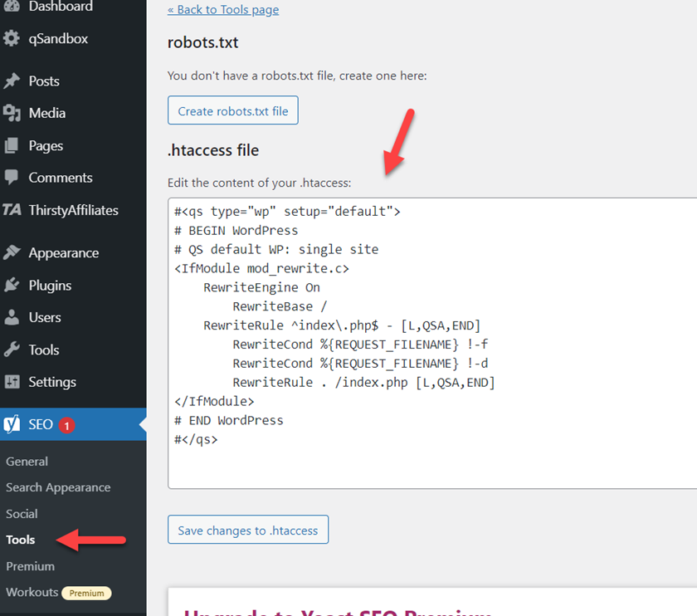Image resolution: width=697 pixels, height=616 pixels.
Task: Click inside the .htaccess editor textarea
Action: pos(432,344)
